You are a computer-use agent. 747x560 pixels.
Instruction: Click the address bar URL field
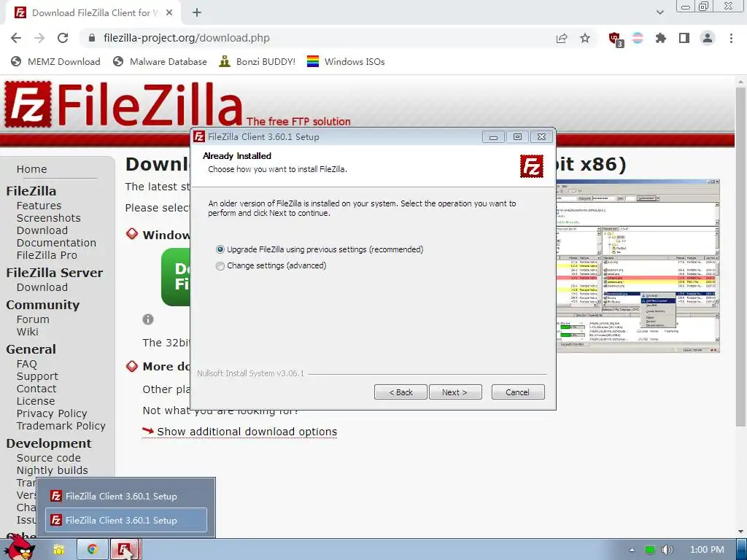(314, 38)
